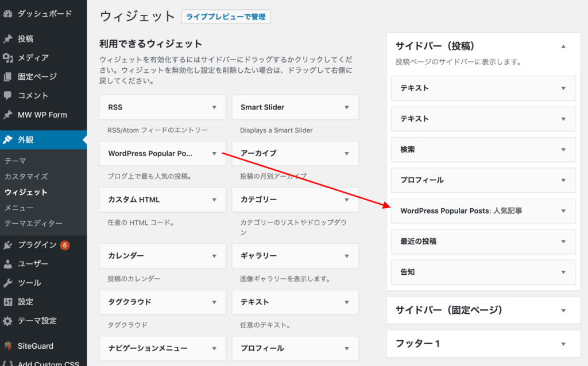Expand the フッター１ widget area

(x=563, y=344)
